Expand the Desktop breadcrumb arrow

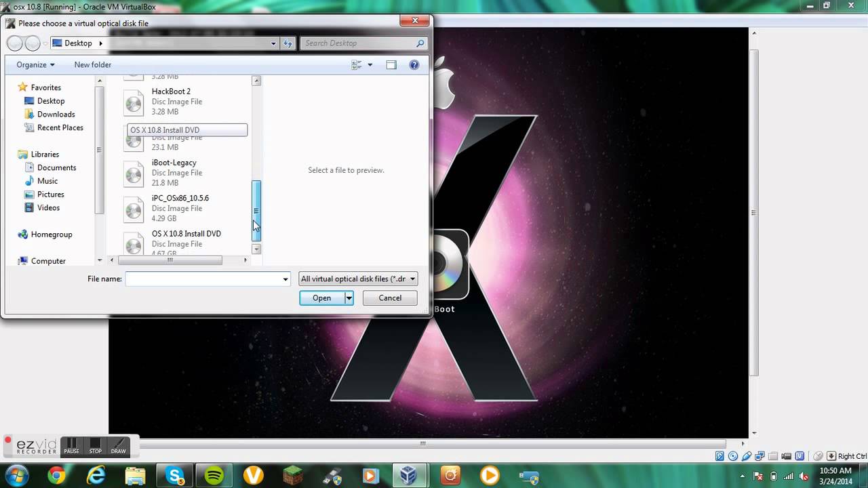pos(101,43)
